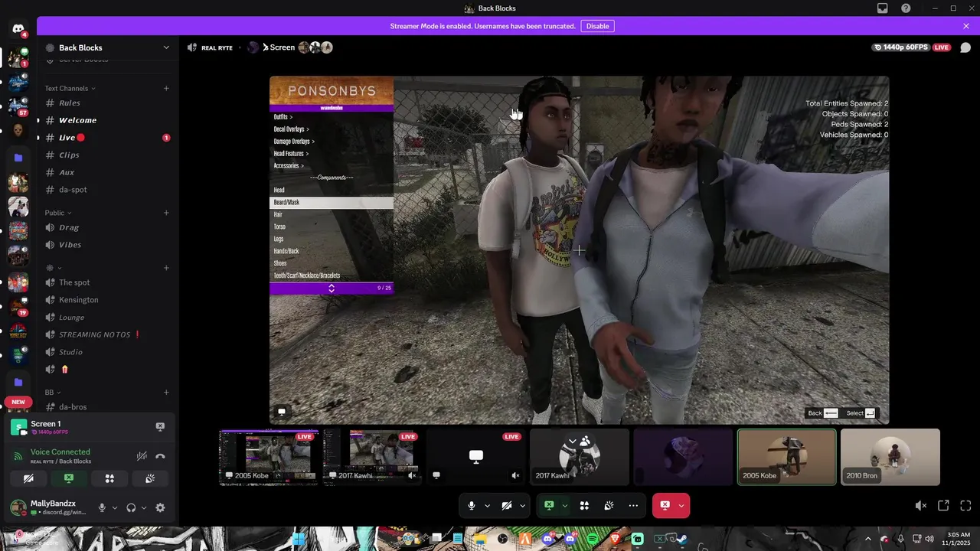Join the Vibes voice channel
The width and height of the screenshot is (980, 551).
[107, 245]
